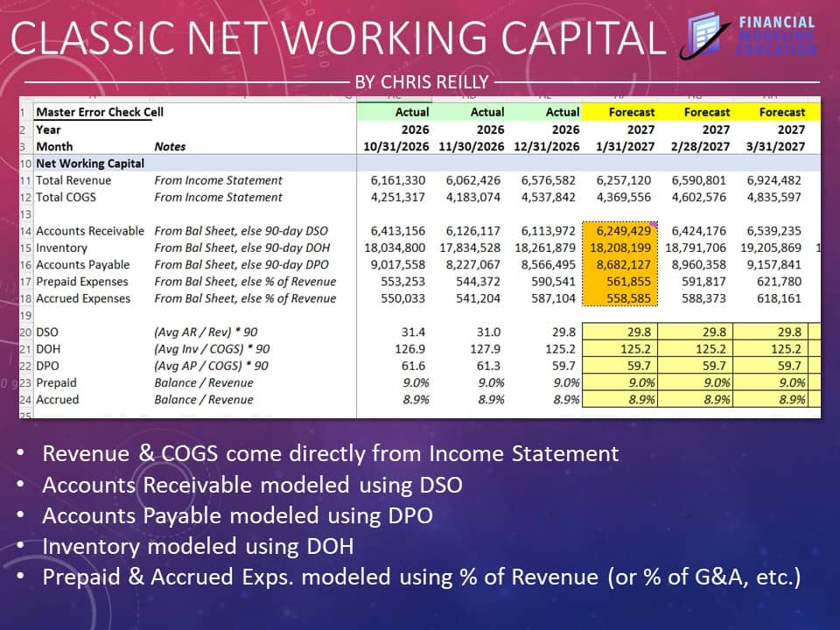Click DOH value 127.9
The image size is (840, 630).
pos(486,349)
